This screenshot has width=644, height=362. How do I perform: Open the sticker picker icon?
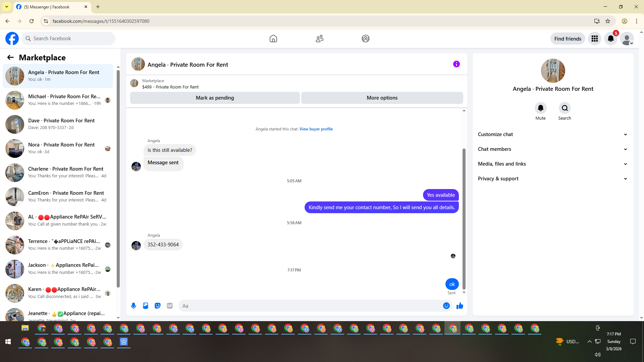pyautogui.click(x=158, y=306)
